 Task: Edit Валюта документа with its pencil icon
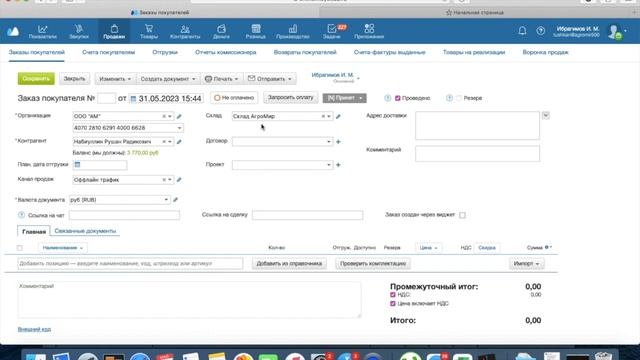point(175,200)
